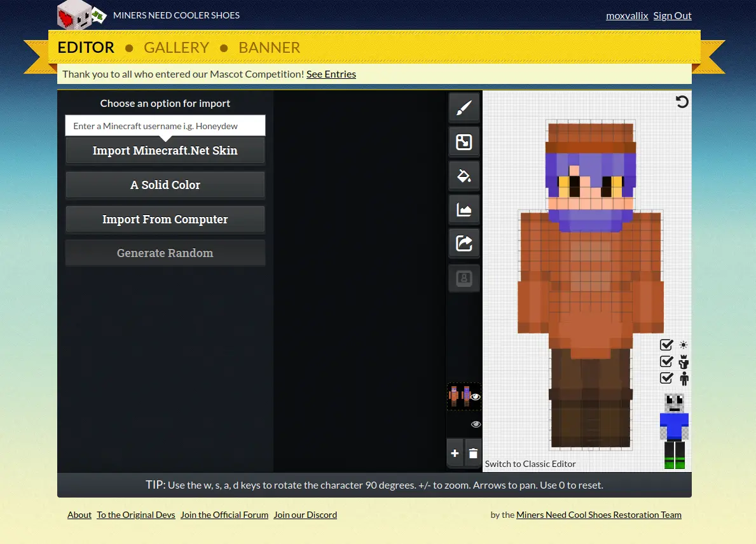Image resolution: width=756 pixels, height=544 pixels.
Task: Click the mini model's grey head
Action: (x=674, y=403)
